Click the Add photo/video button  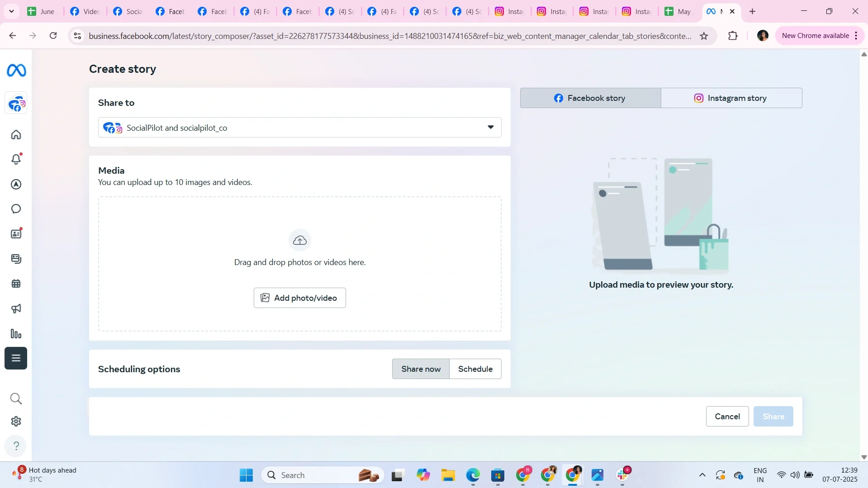click(x=299, y=298)
